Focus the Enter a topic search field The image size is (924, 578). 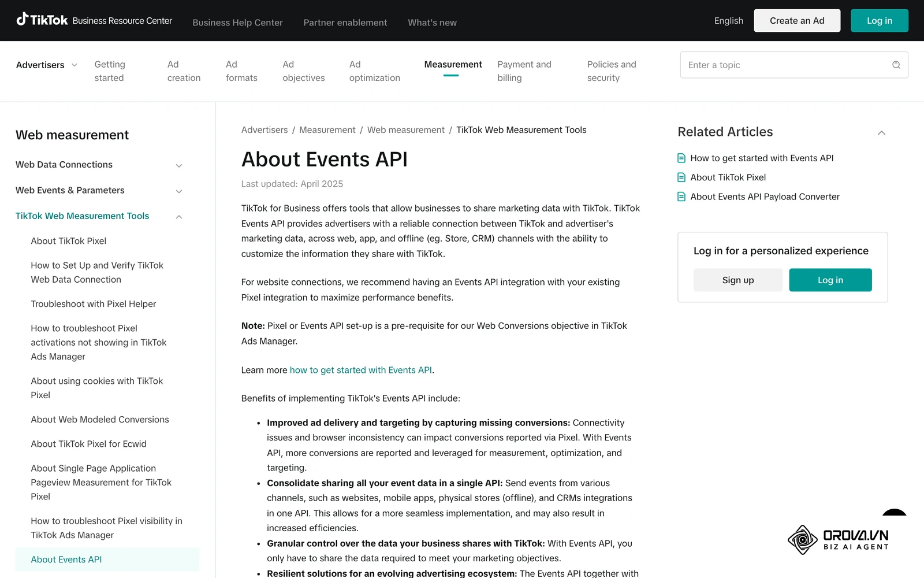tap(794, 65)
